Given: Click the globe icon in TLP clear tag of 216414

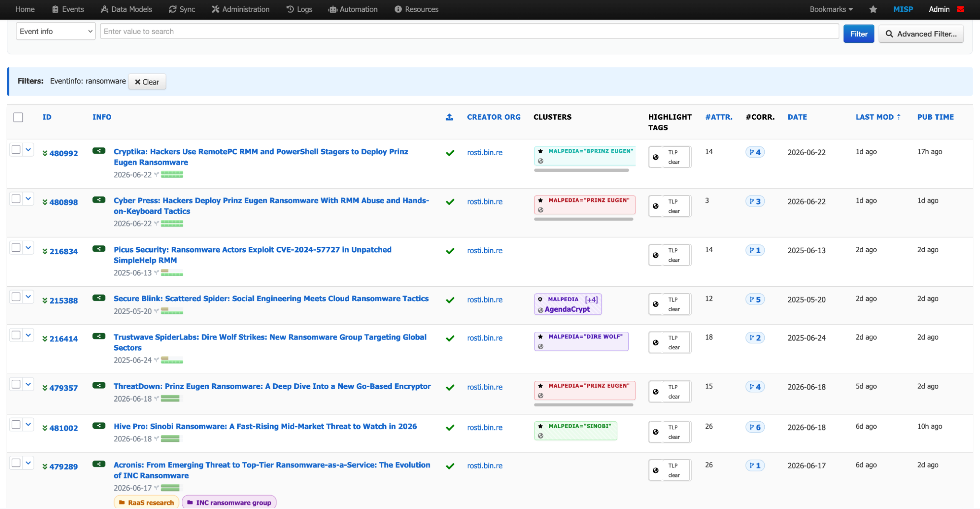Looking at the screenshot, I should click(x=656, y=343).
